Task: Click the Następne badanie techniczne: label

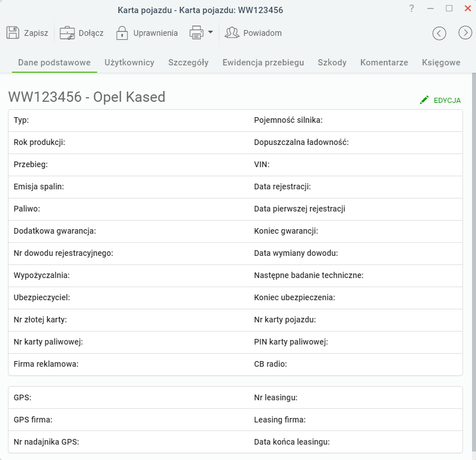Action: coord(309,275)
